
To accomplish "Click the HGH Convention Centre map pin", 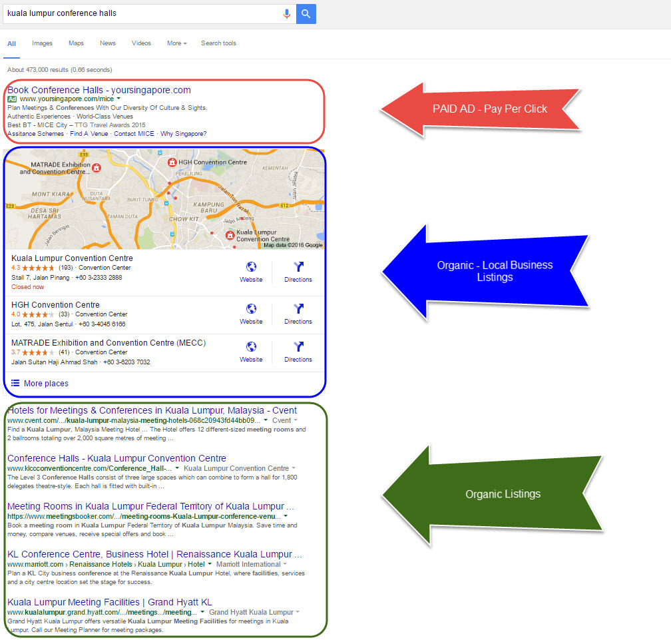I will 172,162.
